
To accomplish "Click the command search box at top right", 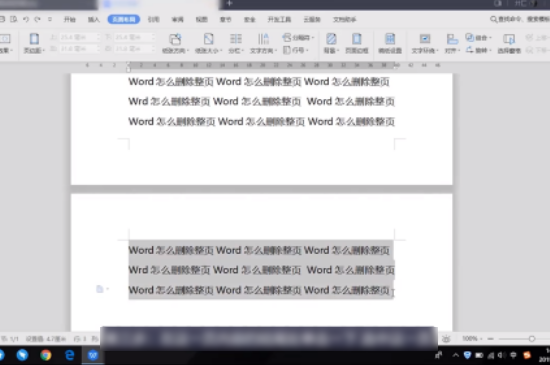I will [x=520, y=19].
